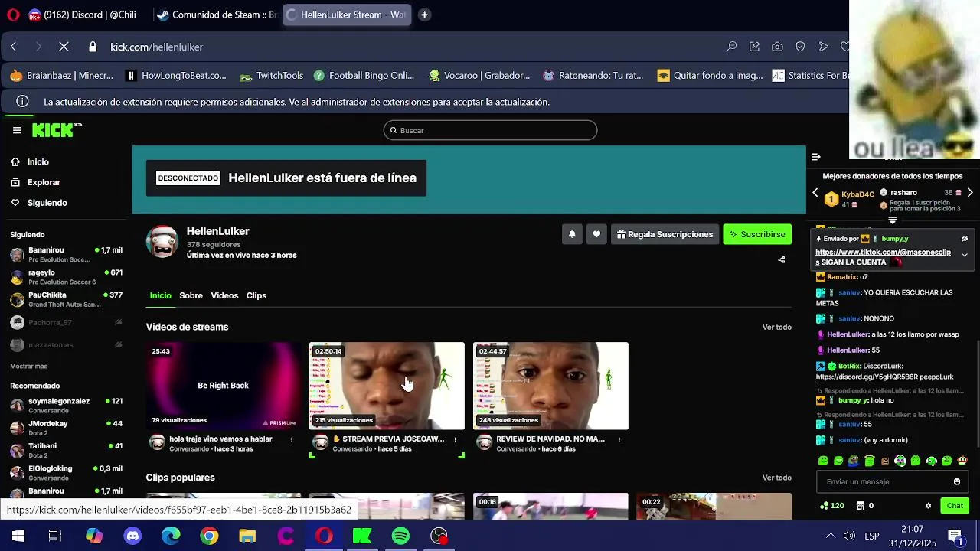The width and height of the screenshot is (980, 551).
Task: Switch to the Clips tab
Action: [256, 295]
